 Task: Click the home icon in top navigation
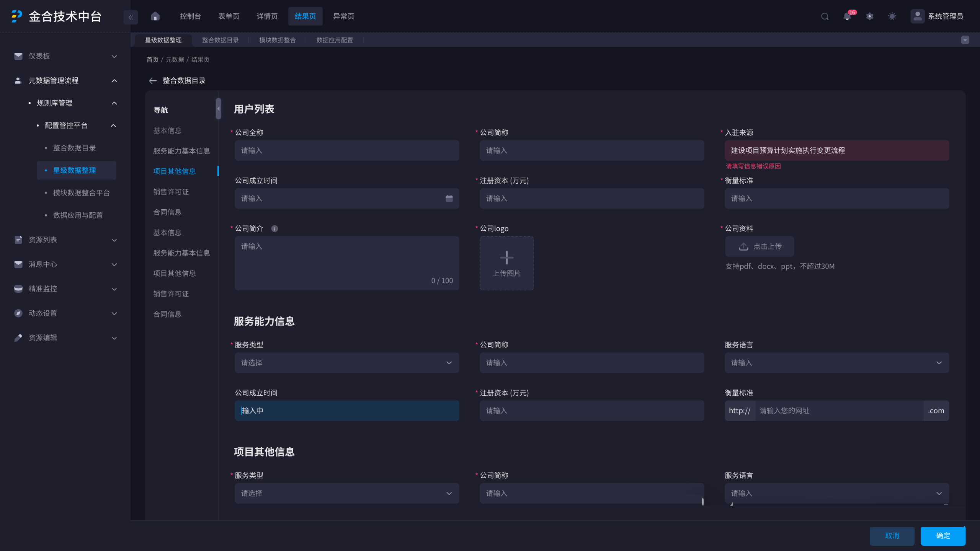[155, 16]
